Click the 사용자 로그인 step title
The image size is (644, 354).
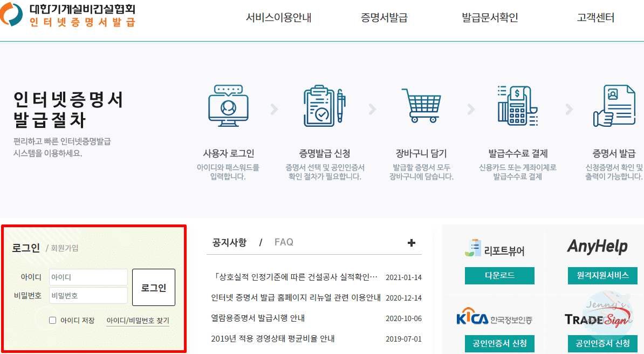coord(228,153)
